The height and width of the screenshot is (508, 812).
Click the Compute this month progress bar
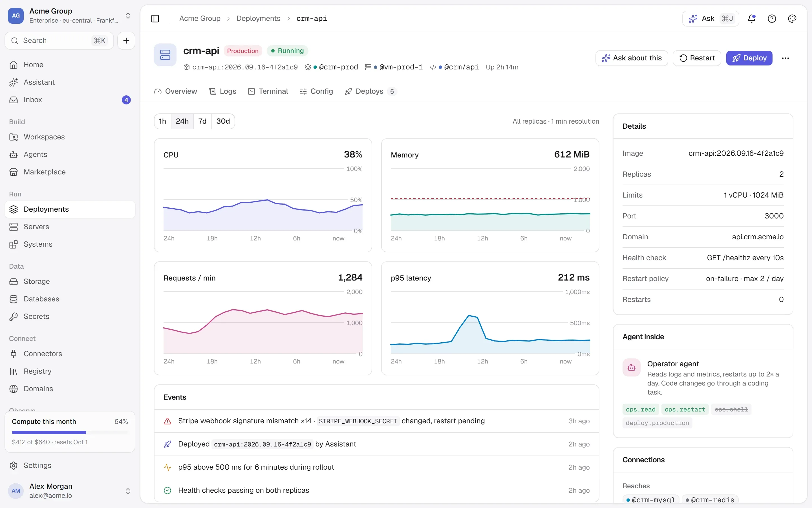pyautogui.click(x=70, y=432)
